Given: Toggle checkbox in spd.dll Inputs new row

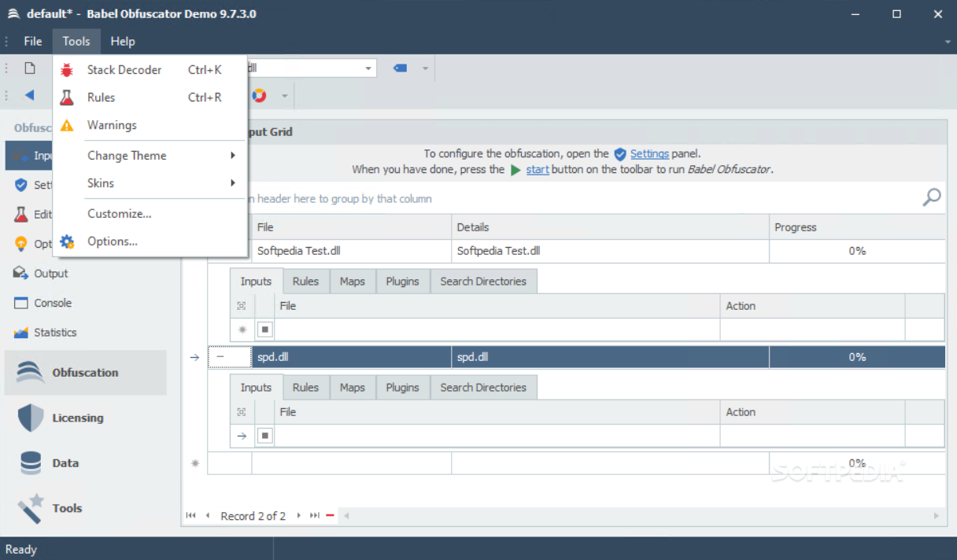Looking at the screenshot, I should click(265, 436).
